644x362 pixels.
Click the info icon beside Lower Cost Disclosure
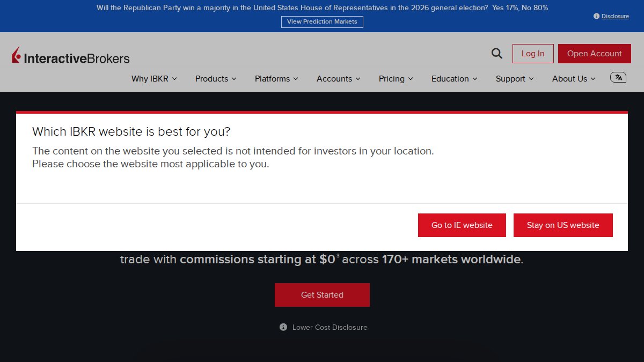(283, 327)
